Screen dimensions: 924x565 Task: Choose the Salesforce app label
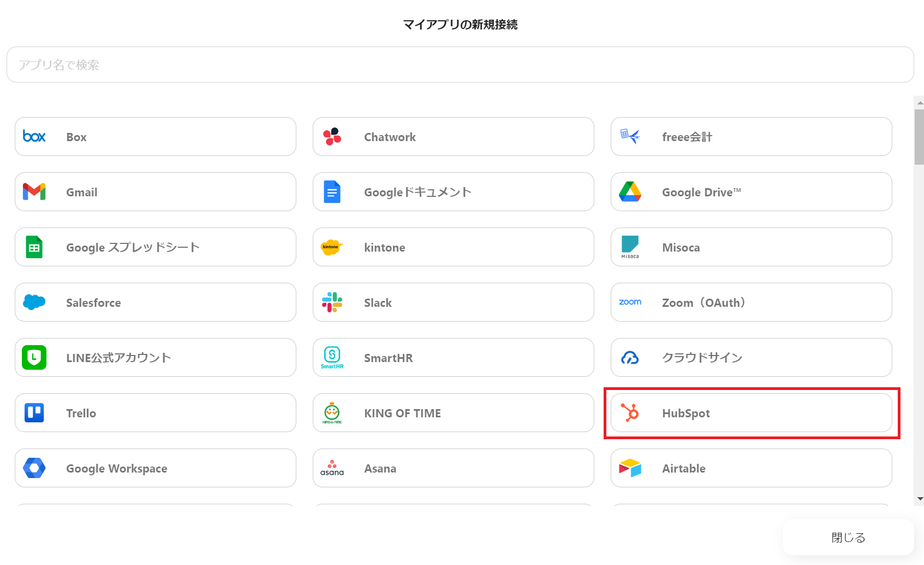pyautogui.click(x=93, y=303)
